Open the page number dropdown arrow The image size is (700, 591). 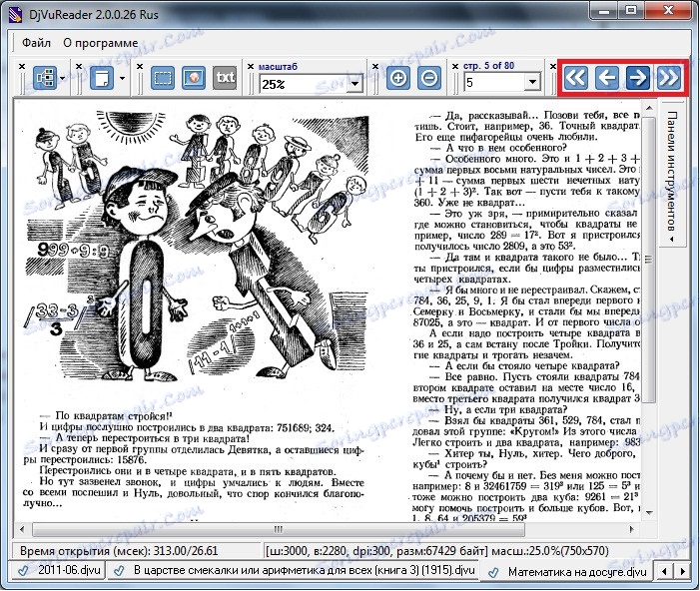tap(532, 82)
